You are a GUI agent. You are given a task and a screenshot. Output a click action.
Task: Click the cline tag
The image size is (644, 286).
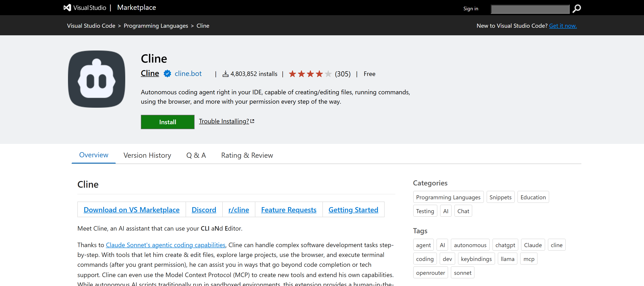556,245
